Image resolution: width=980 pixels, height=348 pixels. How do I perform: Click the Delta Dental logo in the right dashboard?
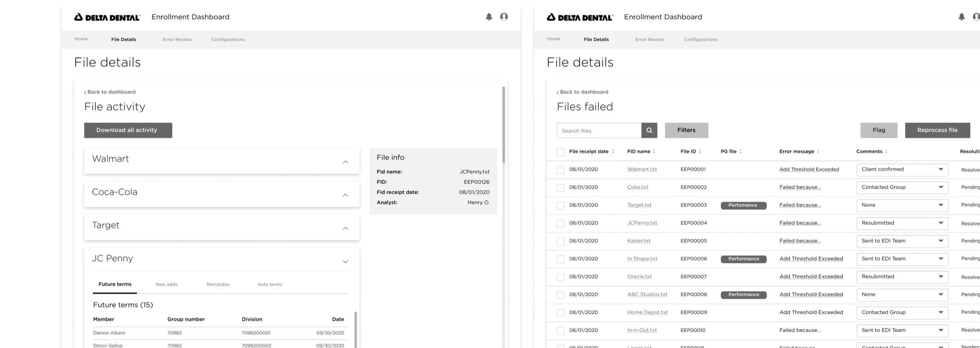coord(580,17)
